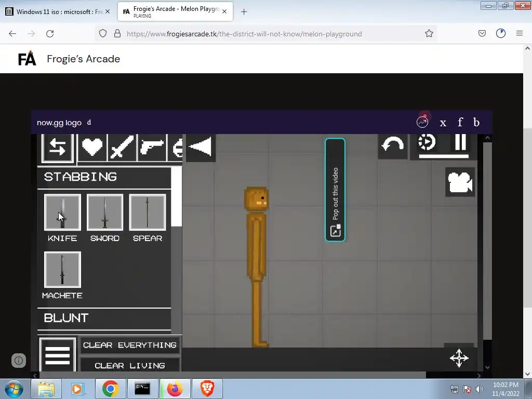This screenshot has width=532, height=399.
Task: Click the b icon in now.gg bar
Action: (x=476, y=122)
